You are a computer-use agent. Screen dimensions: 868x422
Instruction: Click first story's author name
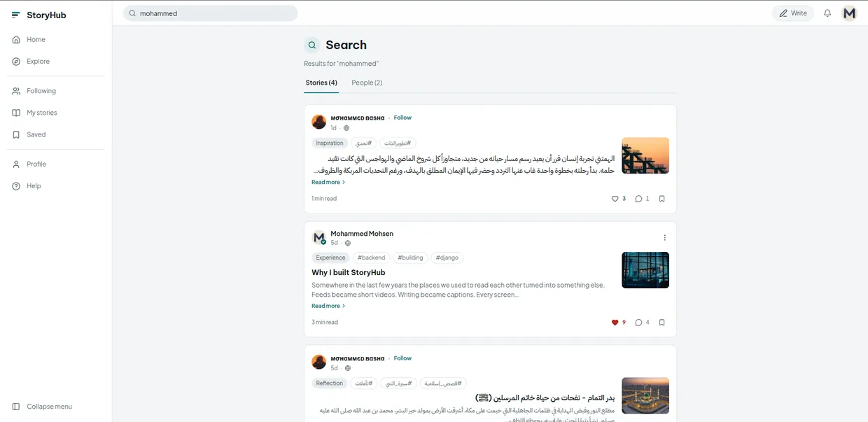pos(357,118)
